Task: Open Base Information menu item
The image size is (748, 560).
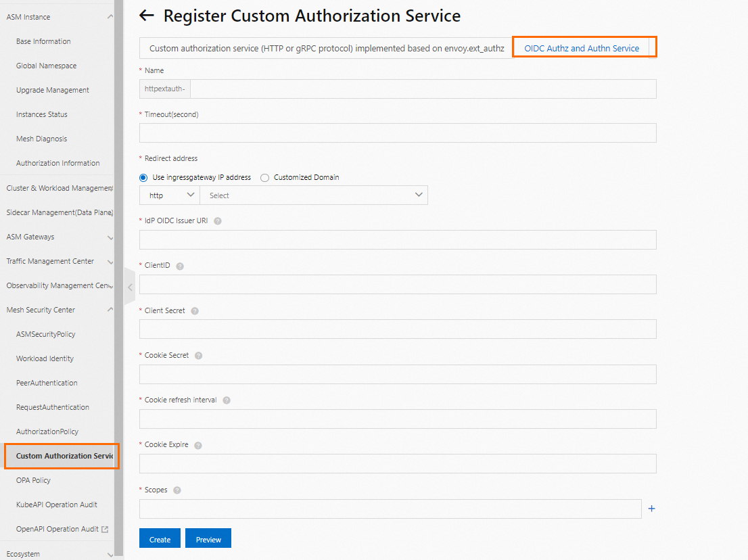Action: [x=43, y=41]
